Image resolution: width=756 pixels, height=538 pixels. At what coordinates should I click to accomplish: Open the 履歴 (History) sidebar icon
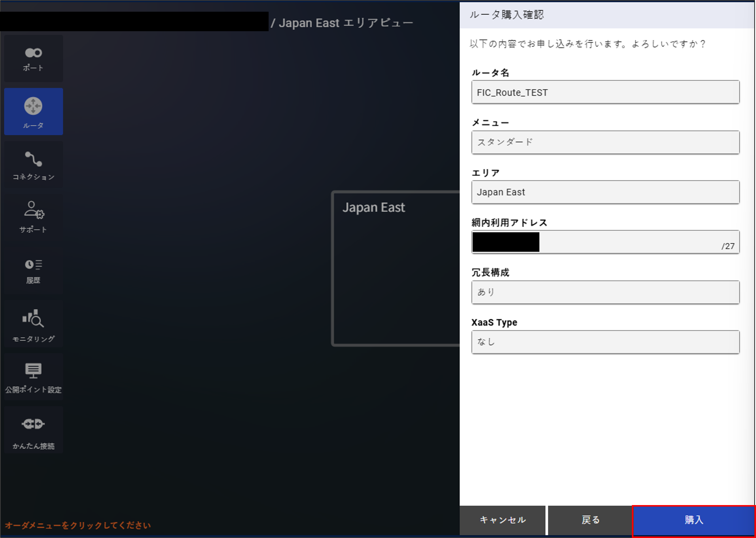click(x=33, y=270)
